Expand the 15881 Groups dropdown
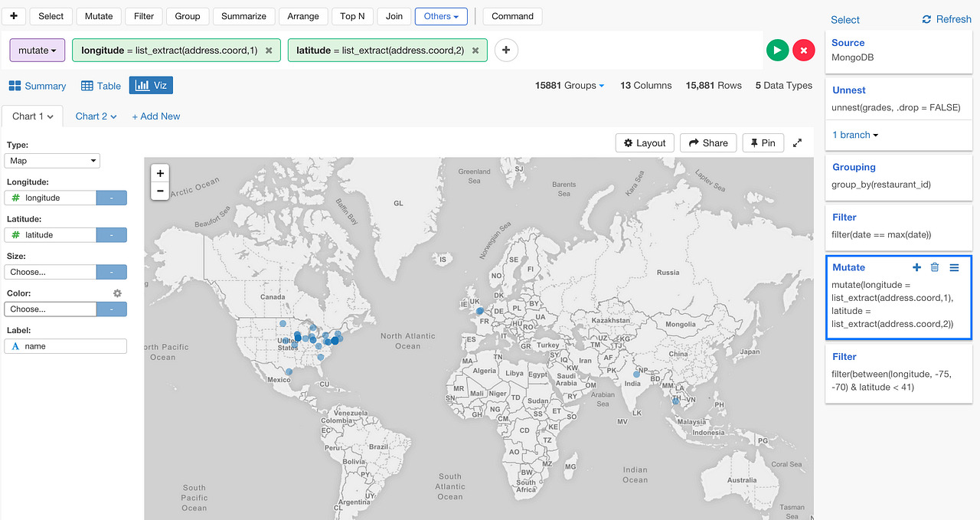Viewport: 980px width, 520px height. click(x=570, y=86)
